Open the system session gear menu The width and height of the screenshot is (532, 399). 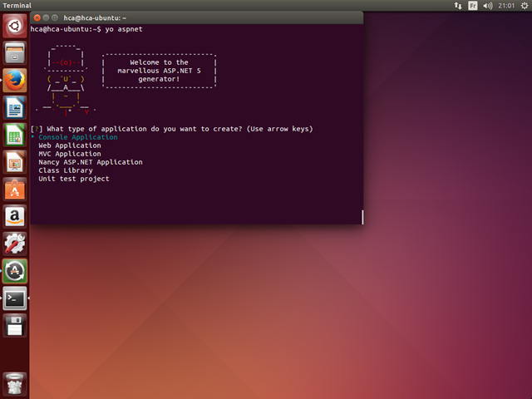525,6
